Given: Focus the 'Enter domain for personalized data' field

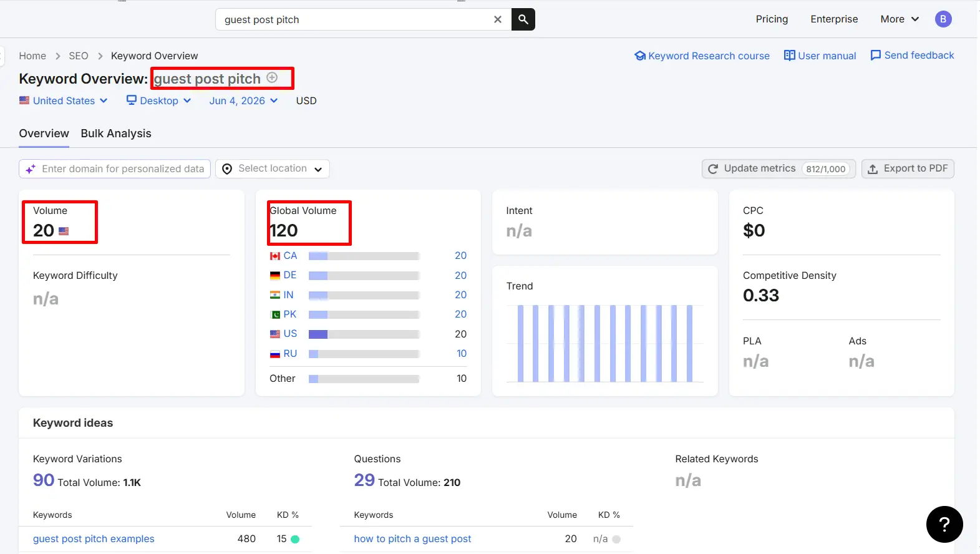Looking at the screenshot, I should point(115,168).
